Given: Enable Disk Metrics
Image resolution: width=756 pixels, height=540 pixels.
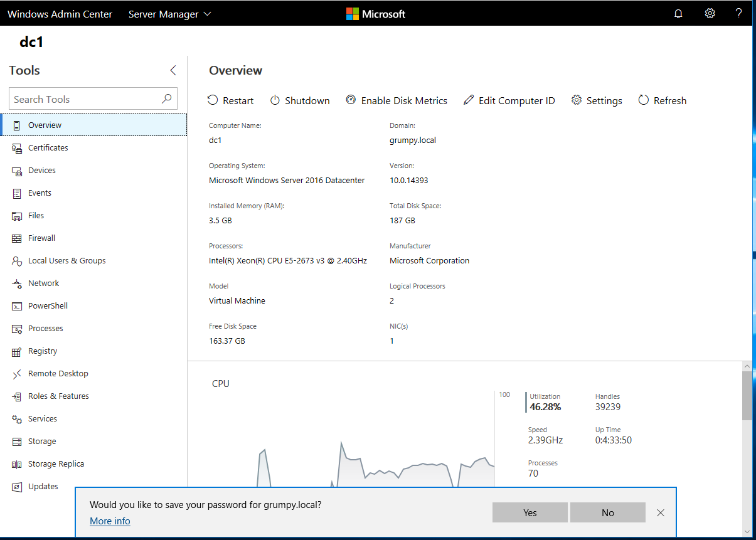Looking at the screenshot, I should pyautogui.click(x=397, y=100).
